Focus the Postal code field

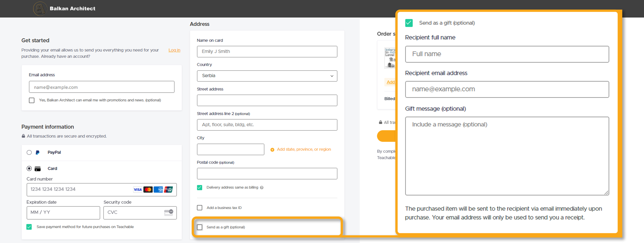click(267, 174)
